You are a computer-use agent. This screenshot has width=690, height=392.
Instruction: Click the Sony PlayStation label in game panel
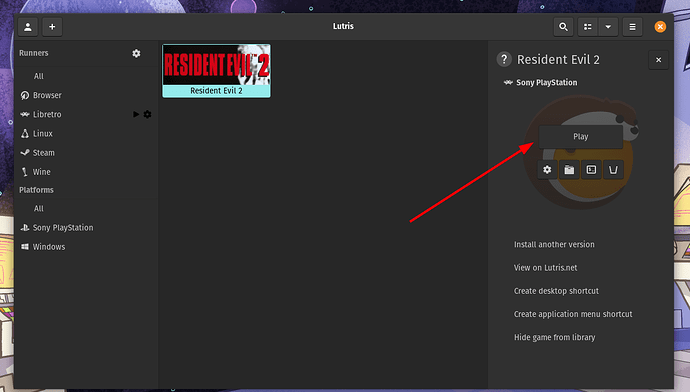tap(547, 82)
